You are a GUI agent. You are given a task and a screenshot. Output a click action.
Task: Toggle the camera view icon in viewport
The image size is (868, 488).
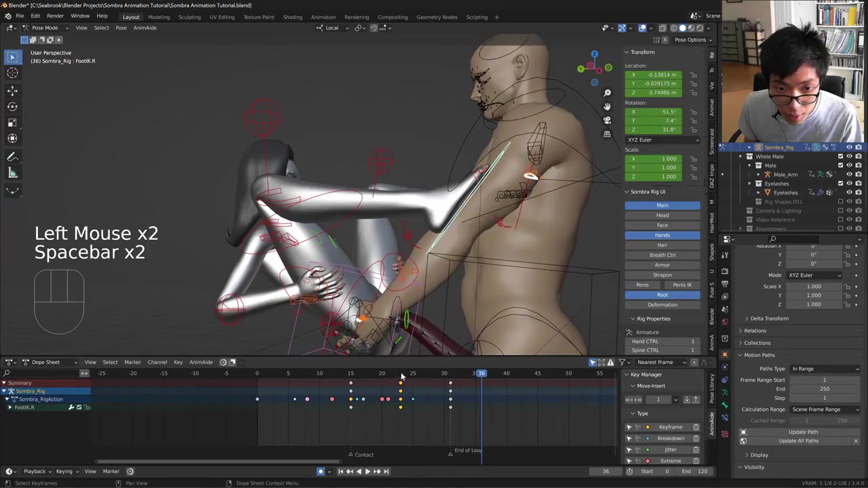click(x=607, y=120)
